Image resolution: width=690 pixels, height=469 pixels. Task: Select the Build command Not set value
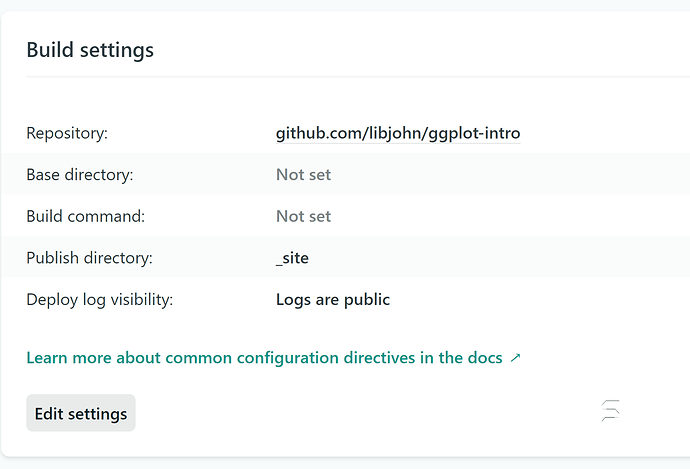303,216
